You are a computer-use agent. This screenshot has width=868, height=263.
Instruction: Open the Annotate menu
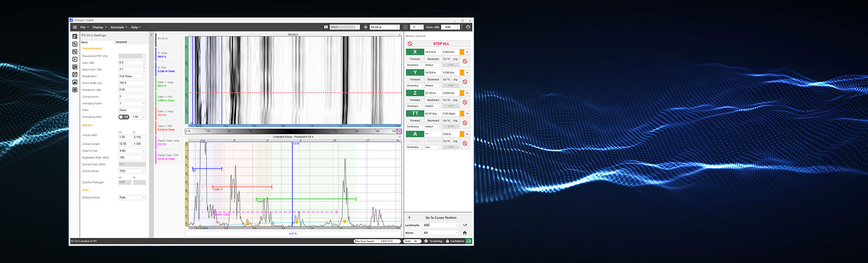coord(119,27)
